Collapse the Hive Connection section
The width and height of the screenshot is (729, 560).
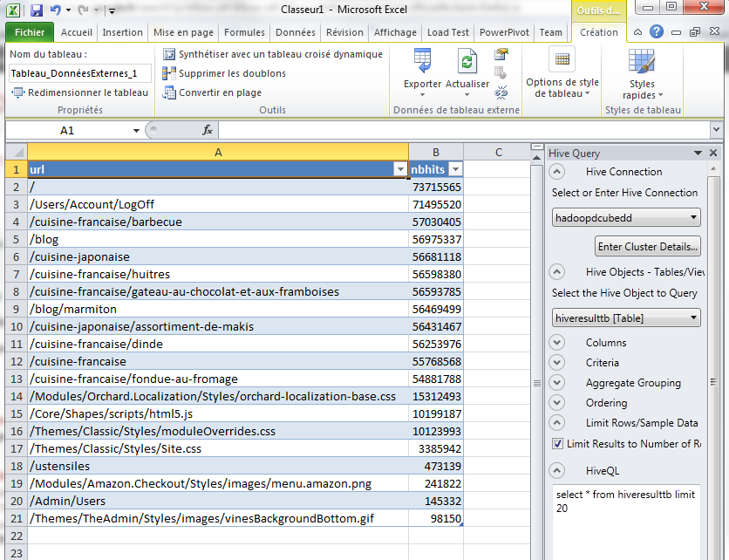557,172
